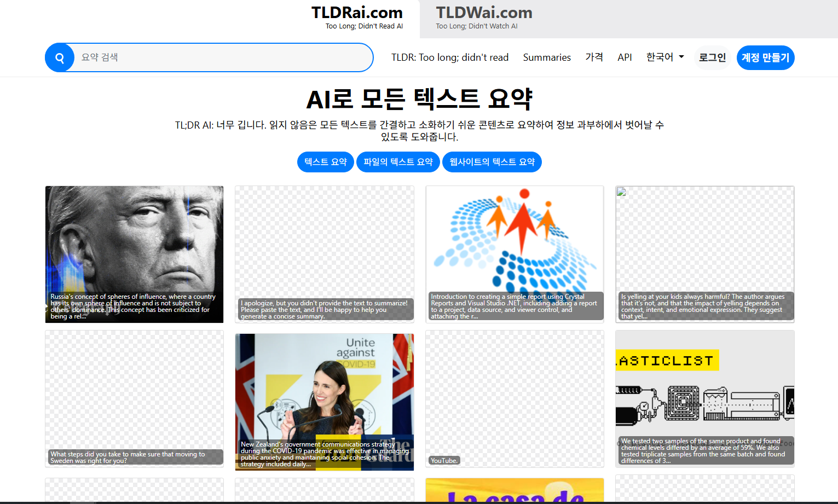
Task: Open the Russia spheres of influence card
Action: coord(134,254)
